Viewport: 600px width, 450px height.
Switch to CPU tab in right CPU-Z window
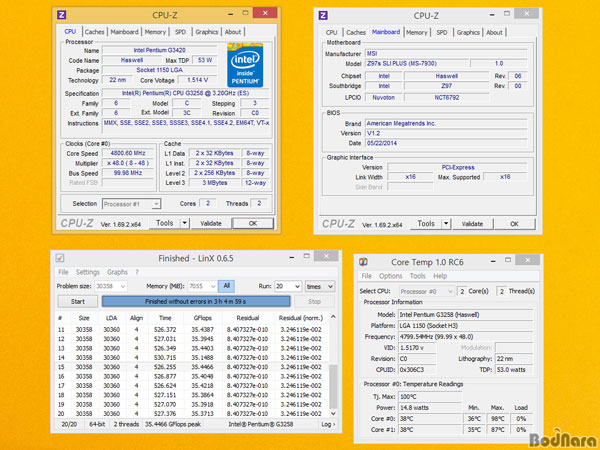(331, 33)
